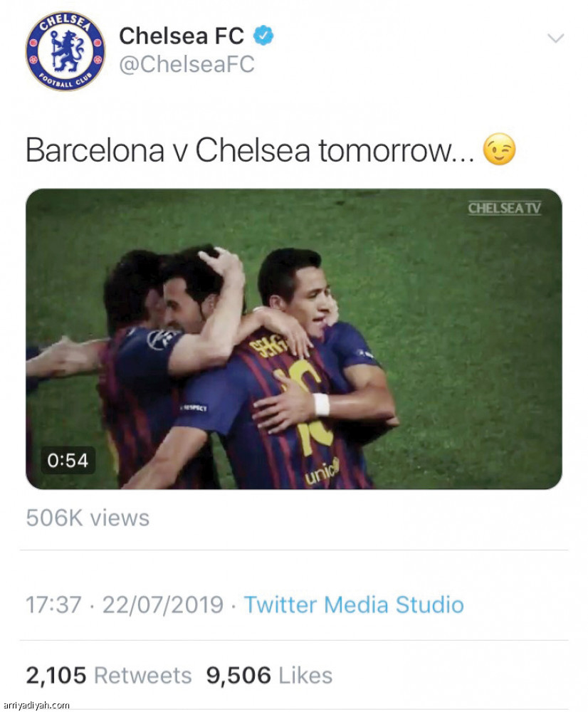View the 2,105 Retweets list
588x712 pixels.
pos(108,675)
